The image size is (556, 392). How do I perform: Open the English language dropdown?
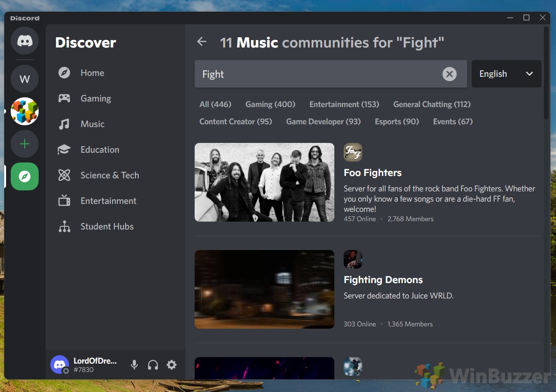tap(506, 74)
